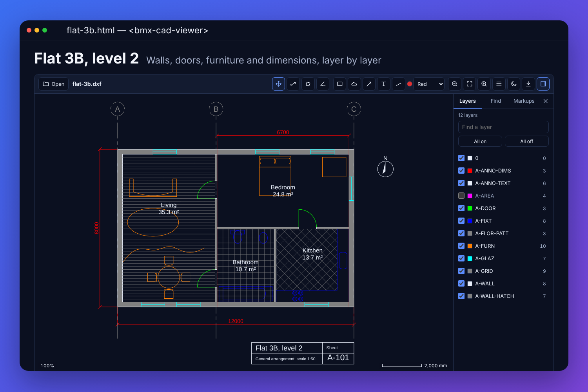Select the cloud markup tool
Screen dimensions: 588x392
point(354,84)
